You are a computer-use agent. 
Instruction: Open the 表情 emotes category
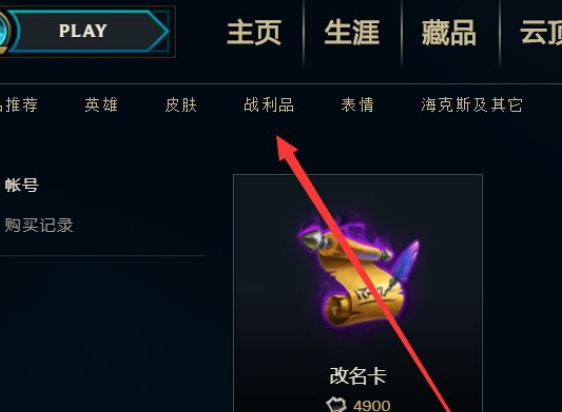coord(357,105)
